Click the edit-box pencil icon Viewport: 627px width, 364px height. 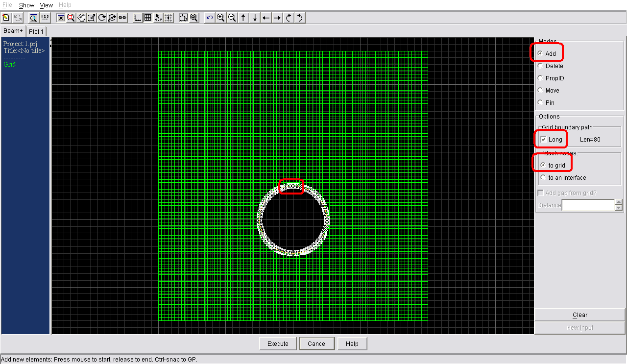92,18
